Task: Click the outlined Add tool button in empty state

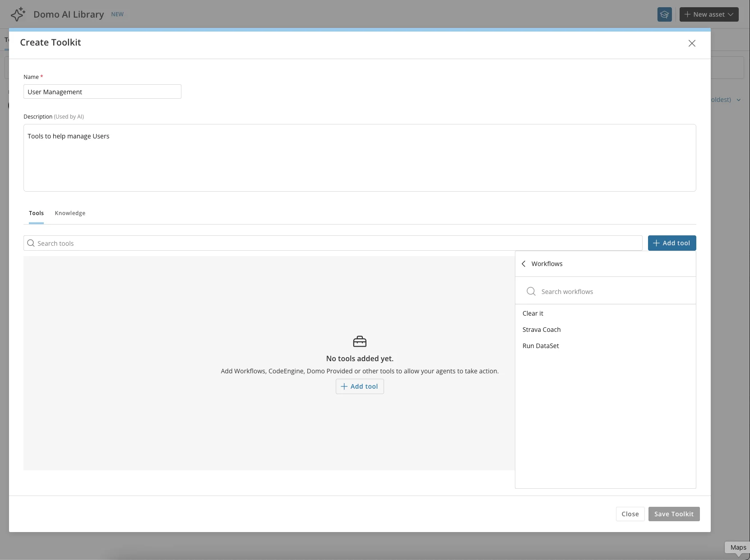Action: pyautogui.click(x=360, y=386)
